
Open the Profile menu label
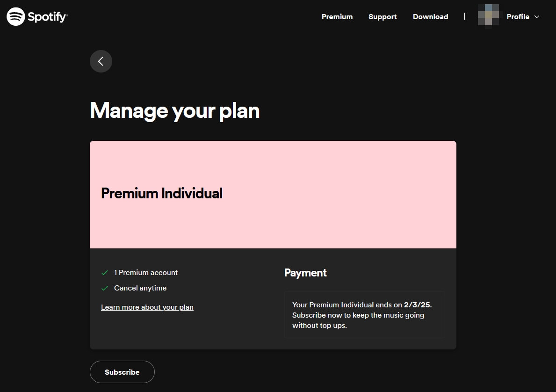coord(518,17)
